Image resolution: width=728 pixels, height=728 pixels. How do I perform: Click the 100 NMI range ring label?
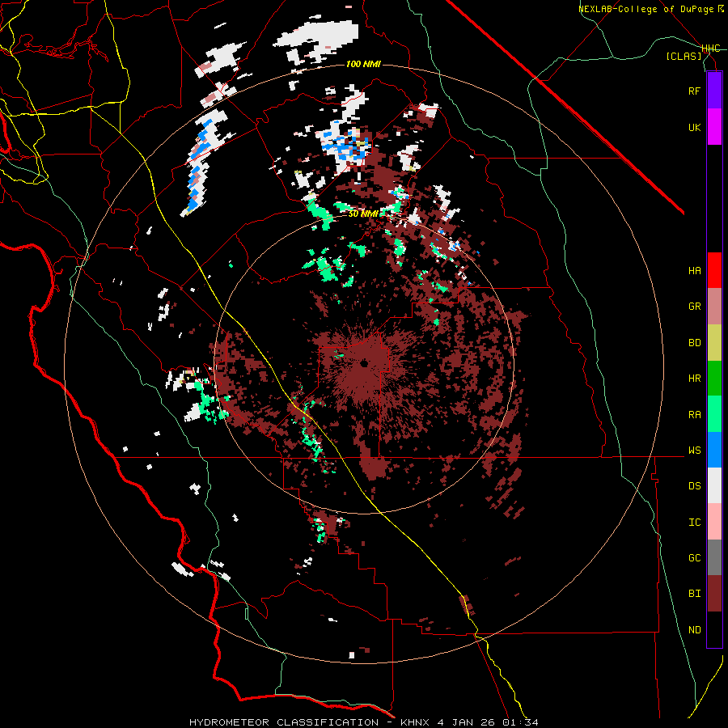[x=363, y=64]
